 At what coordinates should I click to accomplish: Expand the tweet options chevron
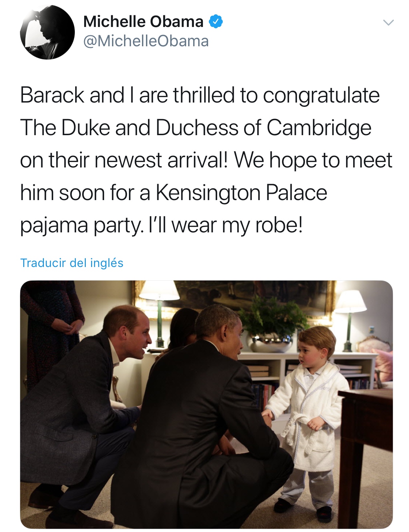(x=388, y=23)
